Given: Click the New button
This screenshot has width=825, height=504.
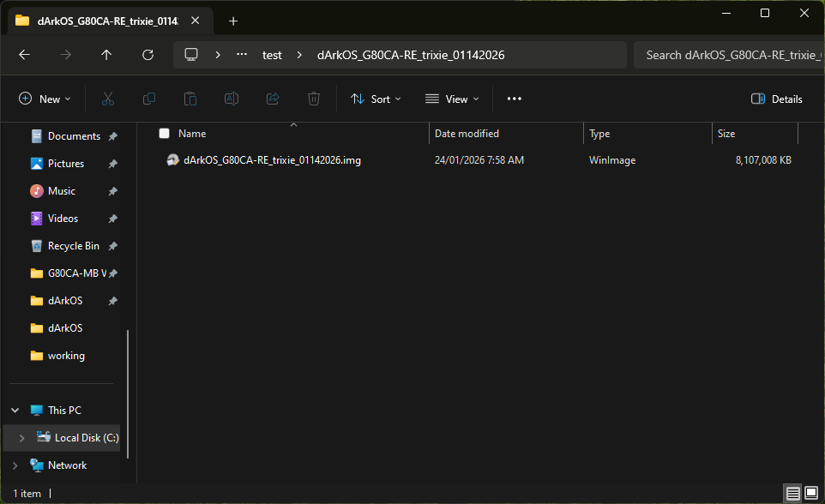Looking at the screenshot, I should pyautogui.click(x=45, y=99).
